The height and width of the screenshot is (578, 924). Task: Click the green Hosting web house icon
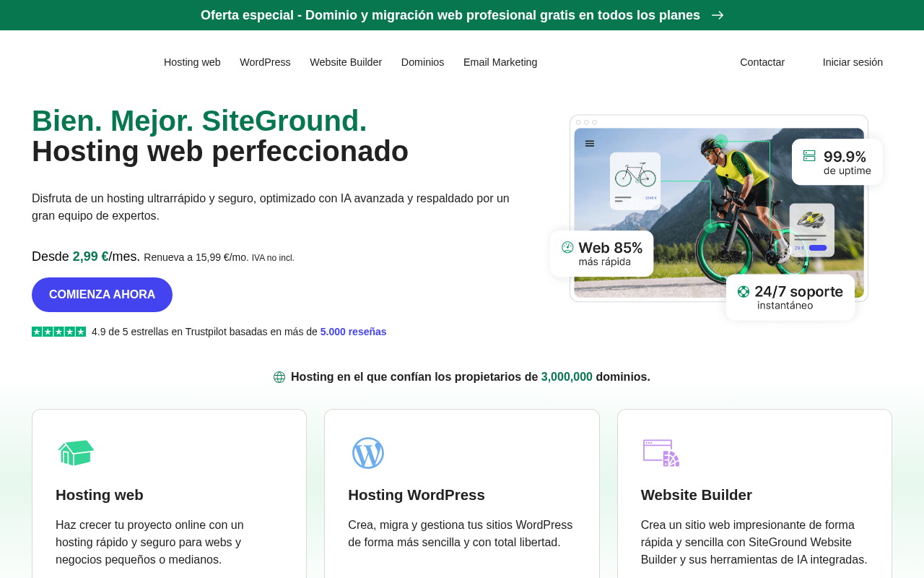click(76, 453)
